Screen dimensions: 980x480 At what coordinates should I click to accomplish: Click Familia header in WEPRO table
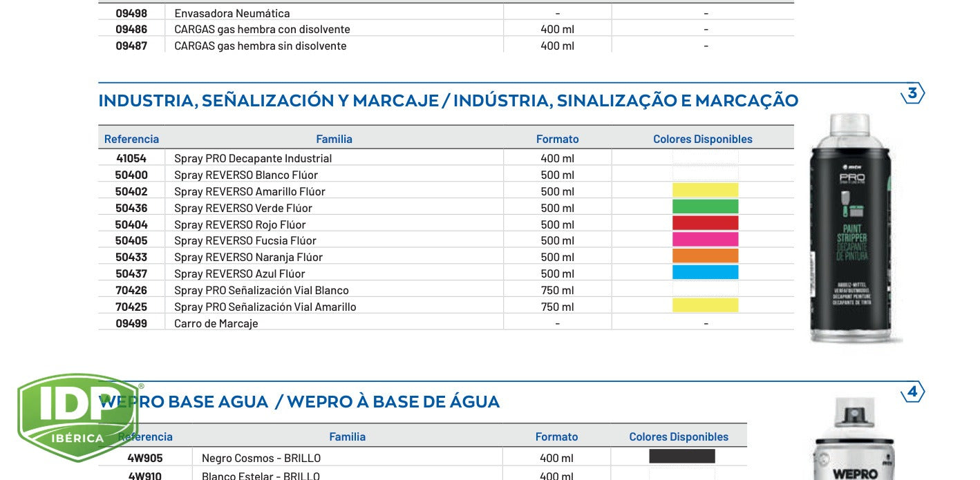[x=347, y=436]
